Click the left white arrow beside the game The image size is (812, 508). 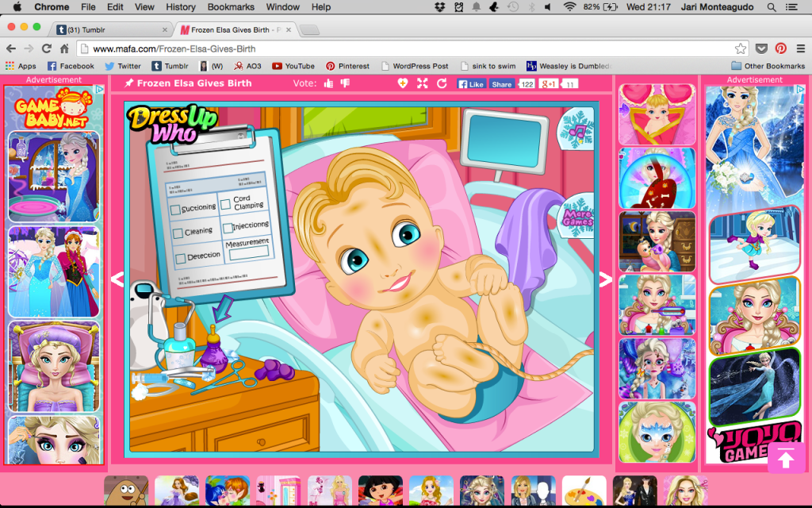pyautogui.click(x=117, y=279)
